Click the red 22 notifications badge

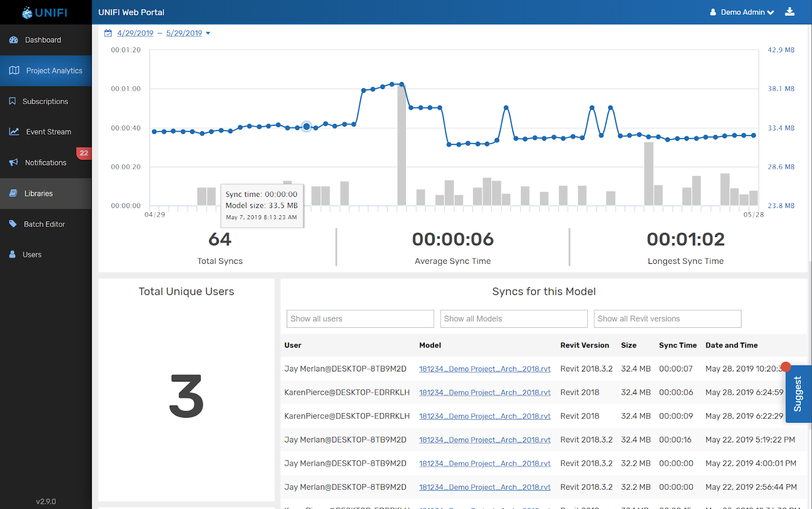tap(84, 153)
